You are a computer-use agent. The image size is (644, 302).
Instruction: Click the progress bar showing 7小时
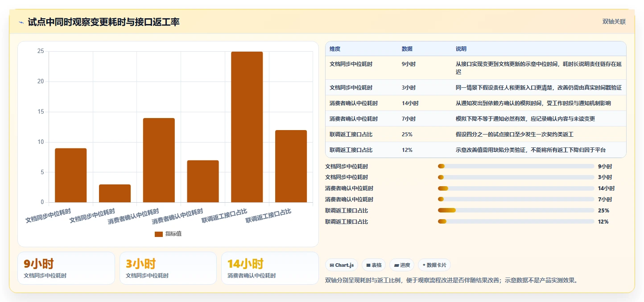point(516,199)
